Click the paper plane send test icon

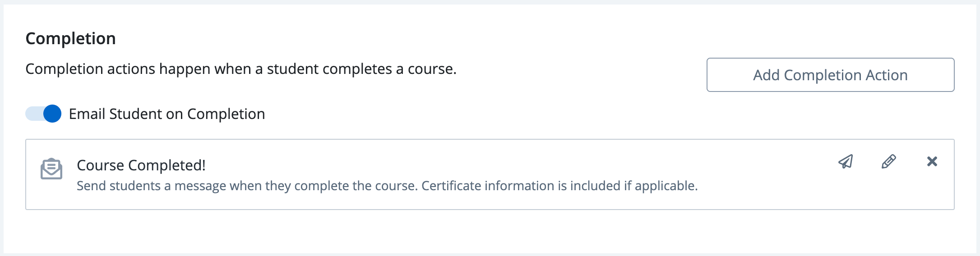[846, 161]
